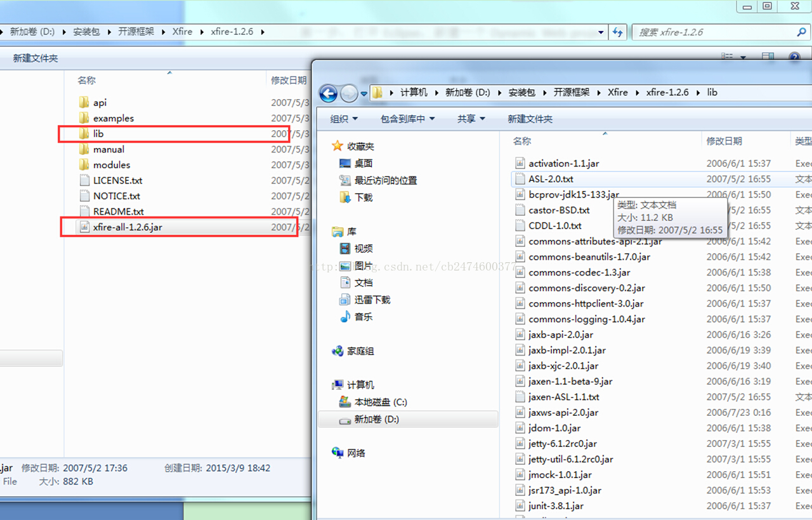
Task: Sort by 修改日期 column in lib window
Action: click(x=724, y=141)
